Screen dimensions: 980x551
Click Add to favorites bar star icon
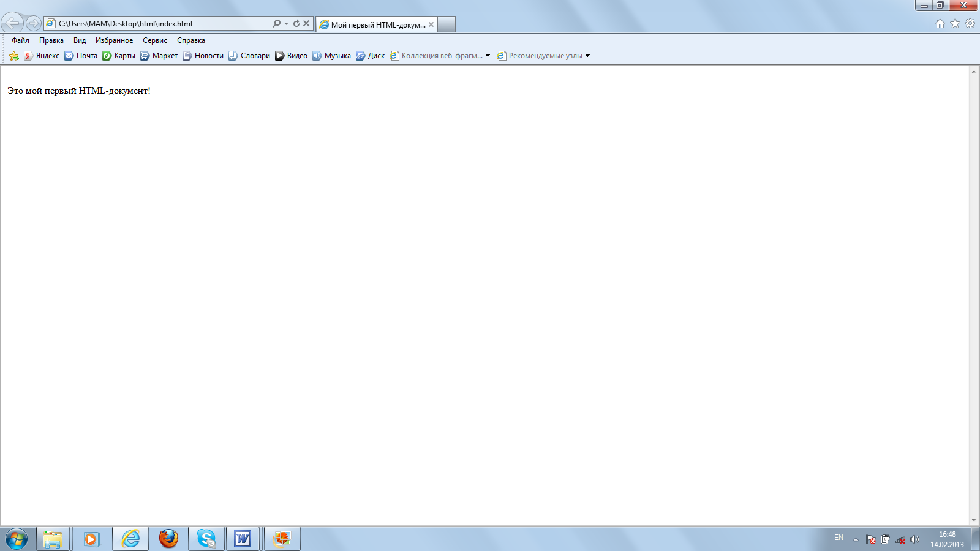(x=14, y=56)
